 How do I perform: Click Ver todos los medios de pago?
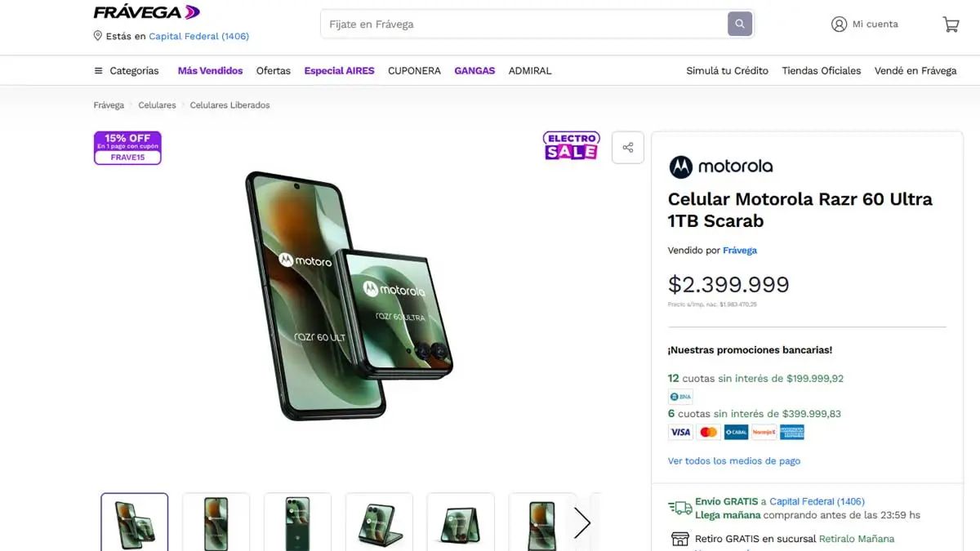pos(734,461)
